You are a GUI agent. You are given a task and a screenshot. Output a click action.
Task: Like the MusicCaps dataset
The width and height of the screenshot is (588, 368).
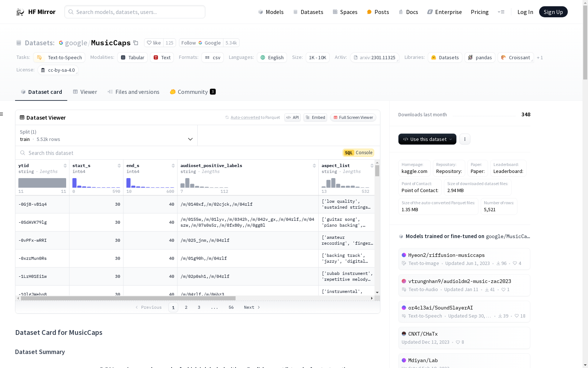pos(154,43)
